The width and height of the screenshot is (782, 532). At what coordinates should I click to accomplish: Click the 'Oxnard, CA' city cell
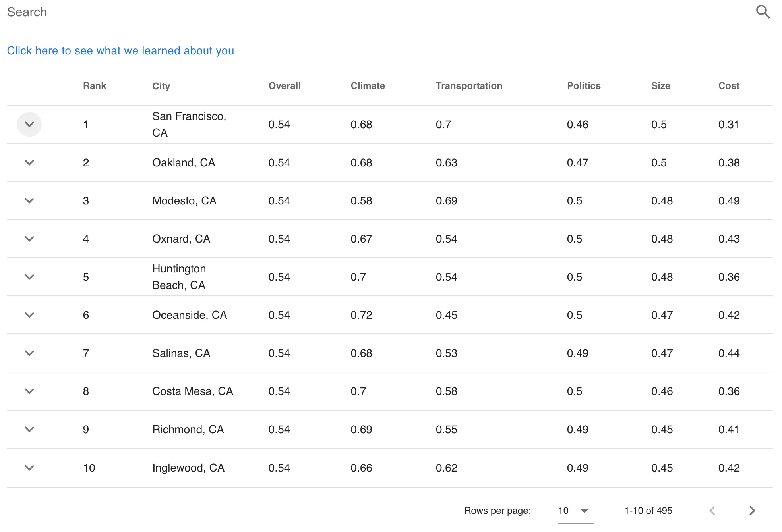[181, 239]
